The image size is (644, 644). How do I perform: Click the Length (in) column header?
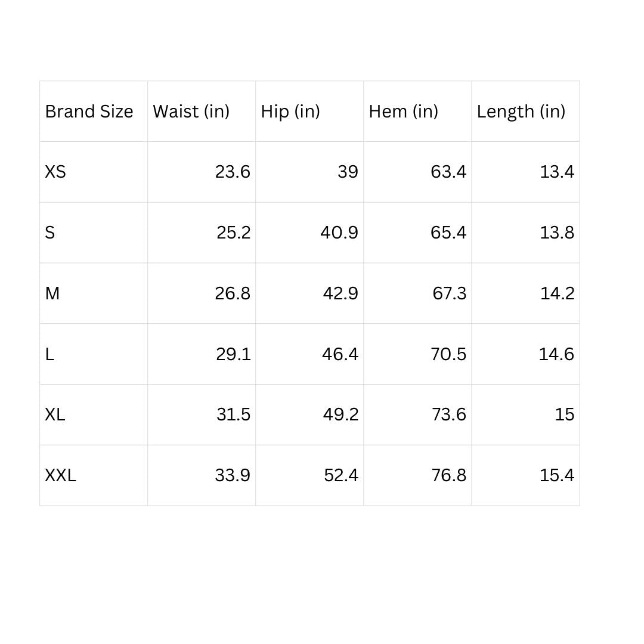point(521,112)
